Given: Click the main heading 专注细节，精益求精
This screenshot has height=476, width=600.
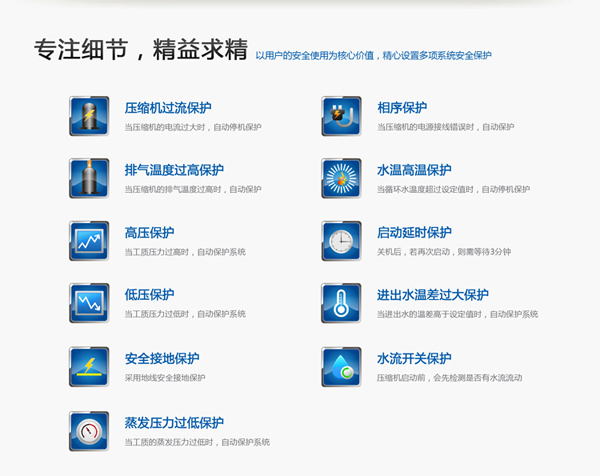Looking at the screenshot, I should coord(141,49).
